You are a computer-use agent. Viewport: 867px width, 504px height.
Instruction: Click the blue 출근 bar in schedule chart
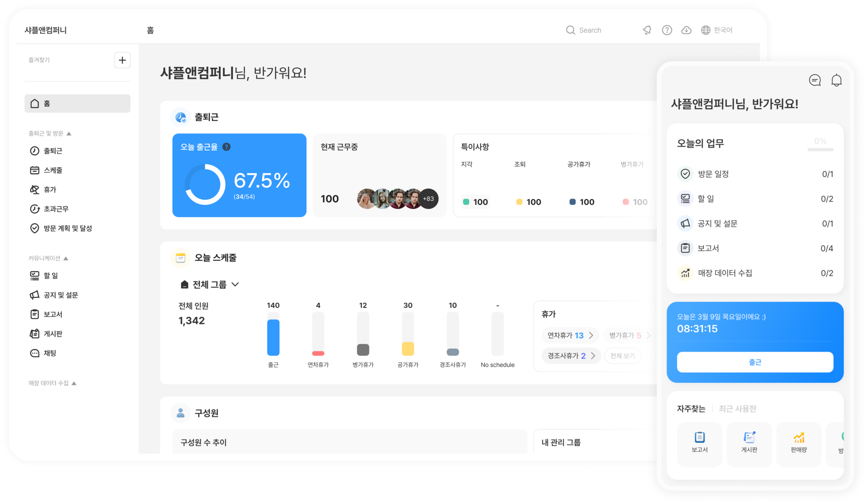[273, 338]
